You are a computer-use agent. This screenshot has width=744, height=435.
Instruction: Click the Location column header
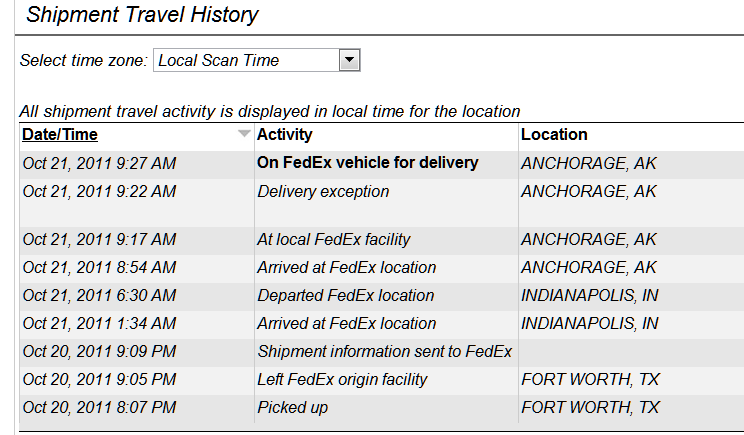[554, 135]
